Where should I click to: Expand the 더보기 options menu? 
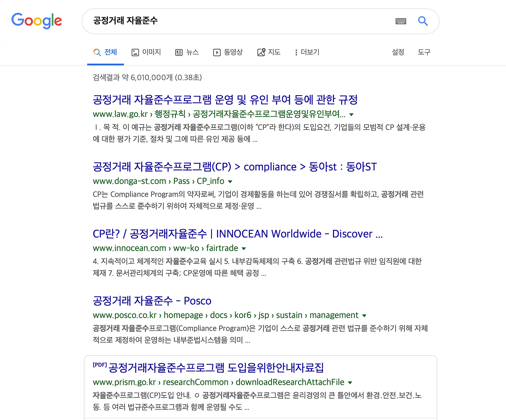(x=306, y=52)
